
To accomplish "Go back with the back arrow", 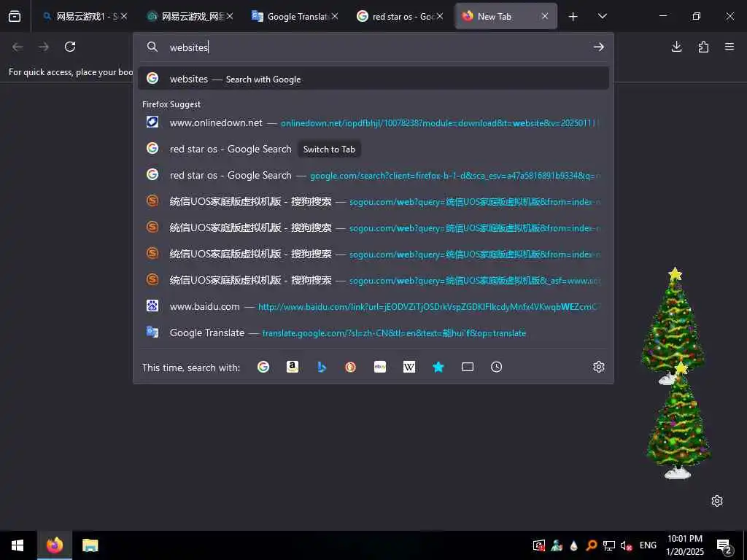I will tap(18, 47).
